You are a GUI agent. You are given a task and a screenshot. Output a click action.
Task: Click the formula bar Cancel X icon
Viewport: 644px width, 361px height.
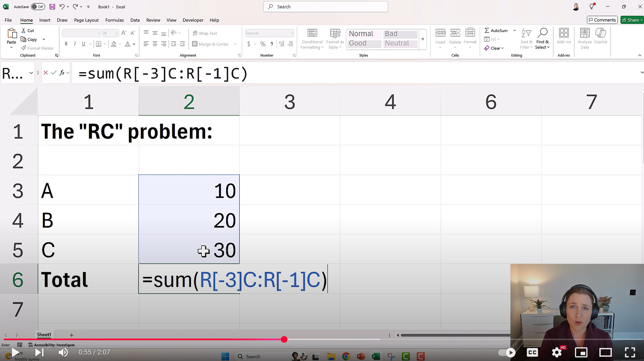click(x=46, y=73)
